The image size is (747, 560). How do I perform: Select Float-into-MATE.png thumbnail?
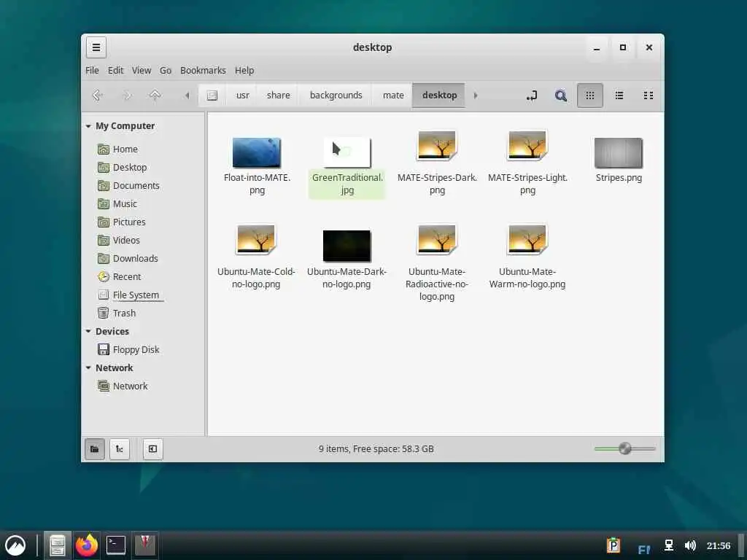click(x=257, y=153)
